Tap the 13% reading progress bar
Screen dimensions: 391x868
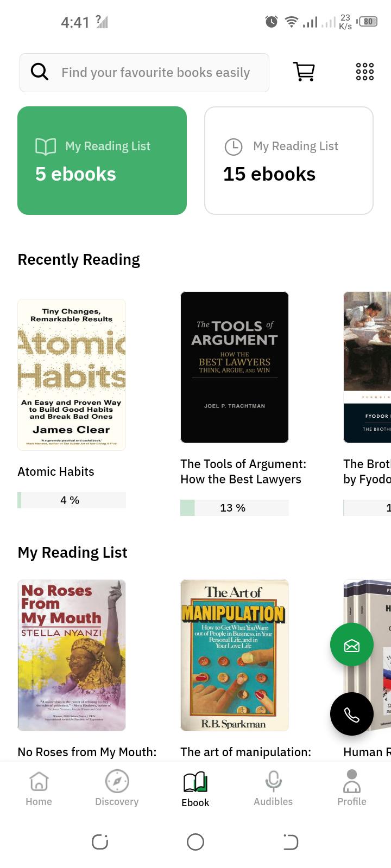235,508
